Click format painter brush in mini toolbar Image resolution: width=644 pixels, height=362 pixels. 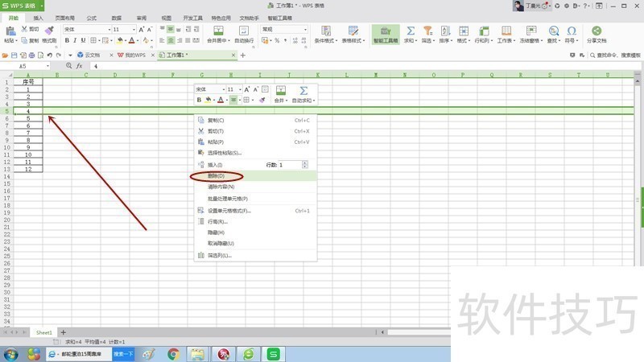tap(262, 100)
